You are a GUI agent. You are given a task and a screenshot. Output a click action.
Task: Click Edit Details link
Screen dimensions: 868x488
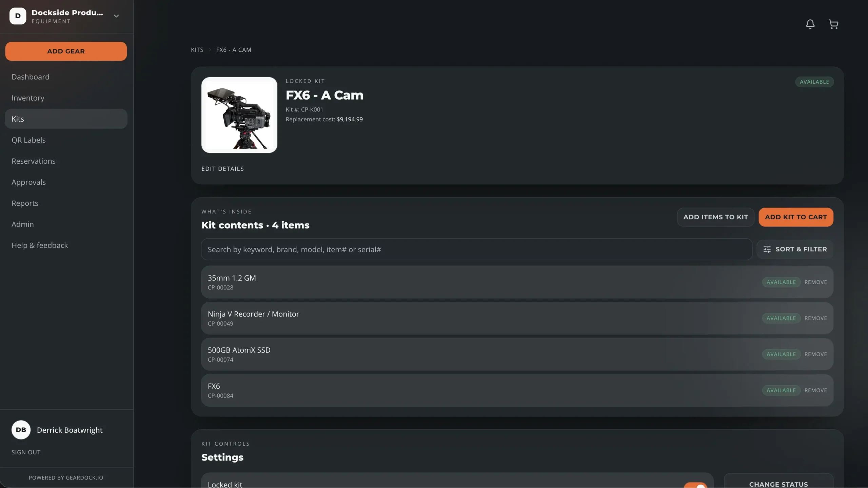[222, 169]
